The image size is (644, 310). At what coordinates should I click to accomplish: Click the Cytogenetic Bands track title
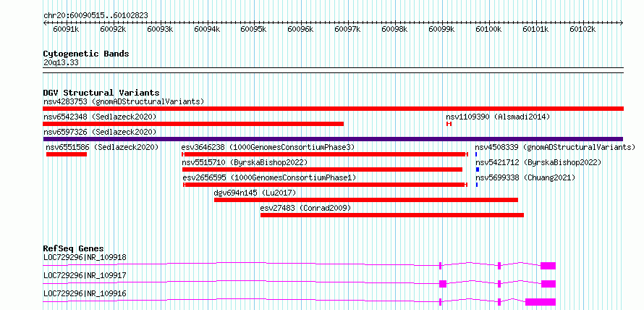pos(86,54)
